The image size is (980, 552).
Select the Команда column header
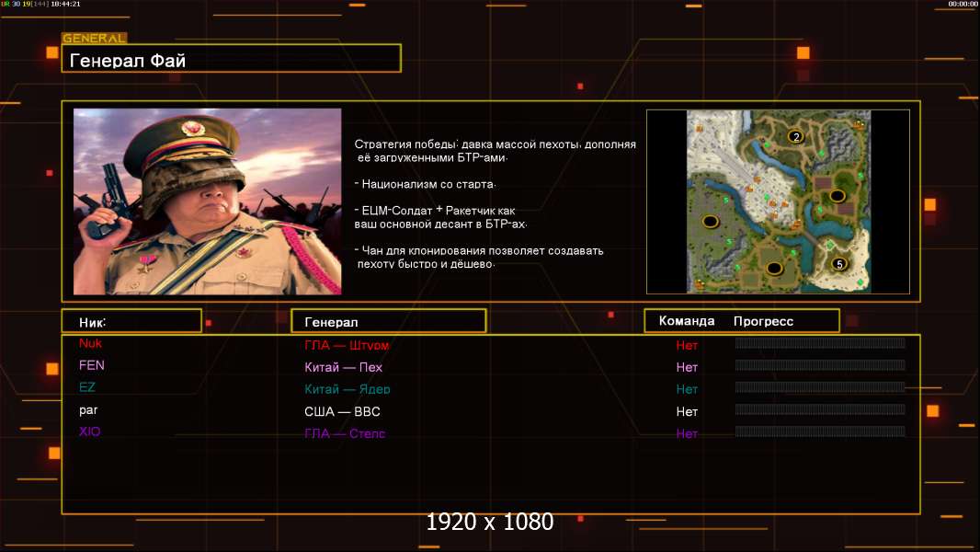point(687,321)
